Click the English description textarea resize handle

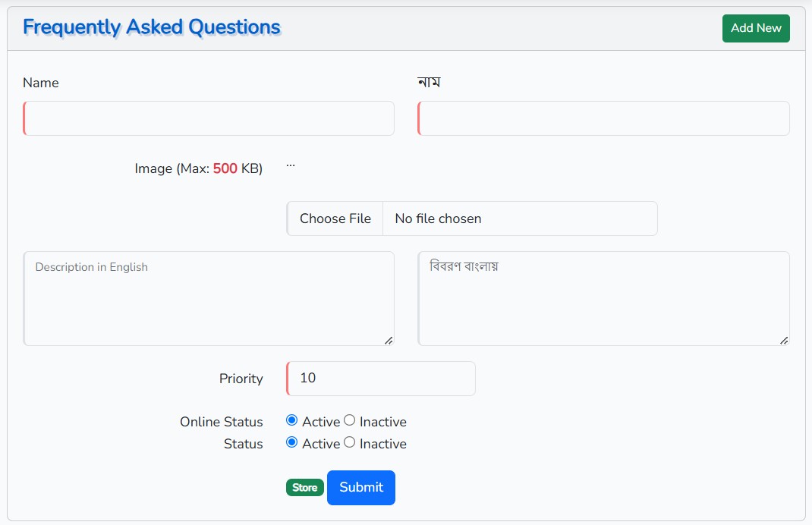click(x=389, y=341)
